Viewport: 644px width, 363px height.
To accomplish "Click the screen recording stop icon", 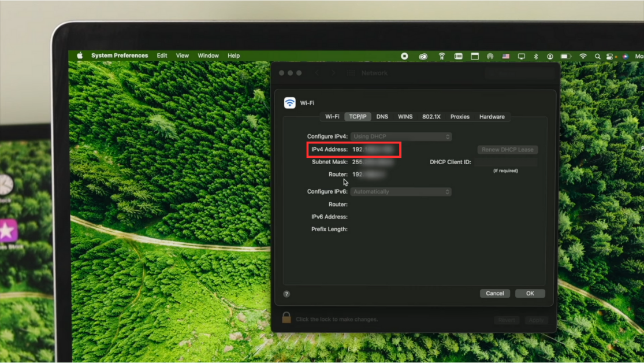I will (x=404, y=56).
